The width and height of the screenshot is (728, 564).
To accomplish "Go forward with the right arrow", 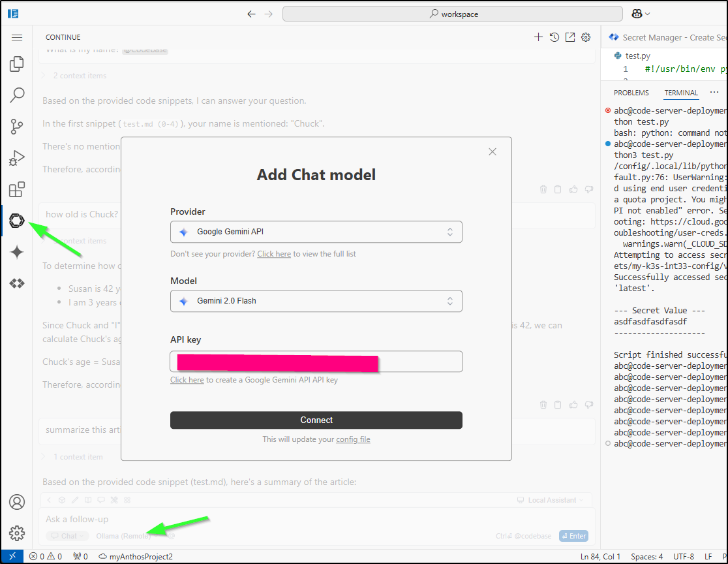I will pos(268,14).
